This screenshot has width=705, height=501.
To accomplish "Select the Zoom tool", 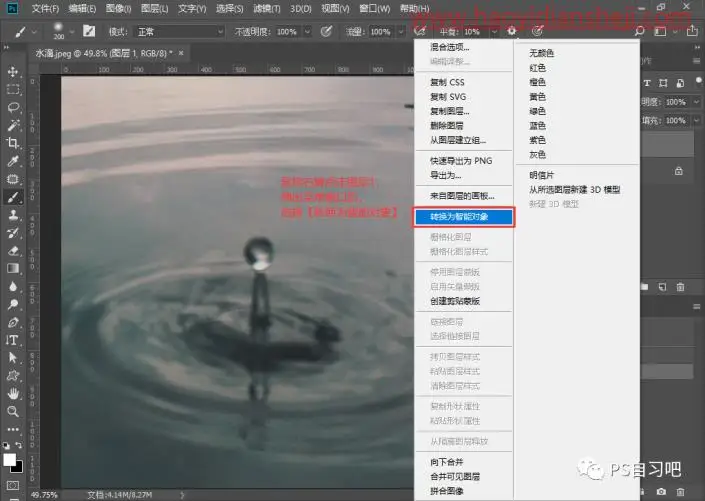I will click(13, 412).
